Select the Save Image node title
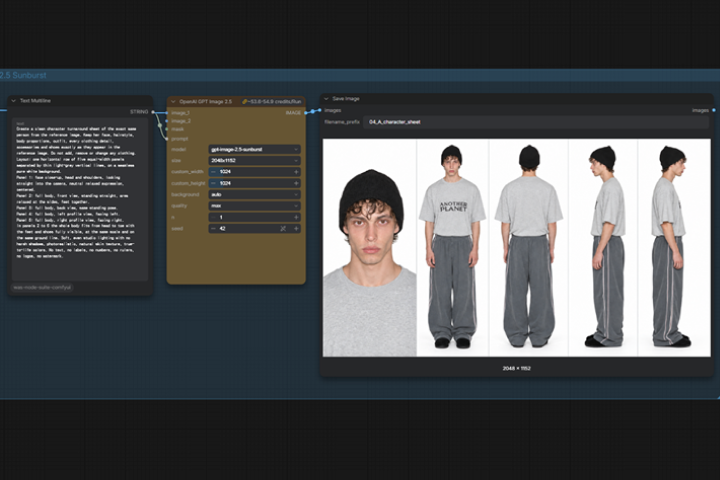 pos(346,99)
